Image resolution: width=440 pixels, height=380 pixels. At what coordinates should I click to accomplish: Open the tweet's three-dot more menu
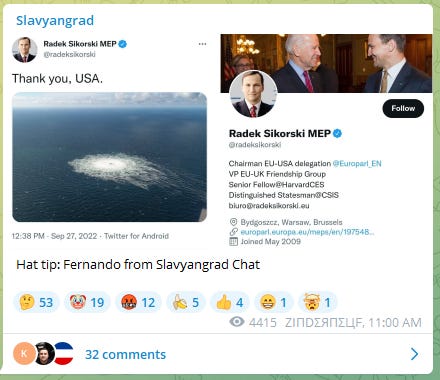click(202, 44)
